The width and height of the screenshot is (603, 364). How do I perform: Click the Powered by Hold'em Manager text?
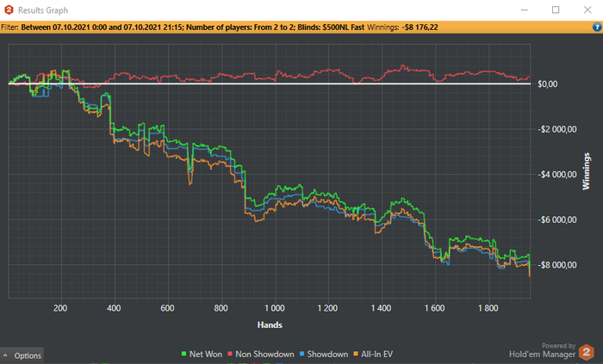click(542, 350)
